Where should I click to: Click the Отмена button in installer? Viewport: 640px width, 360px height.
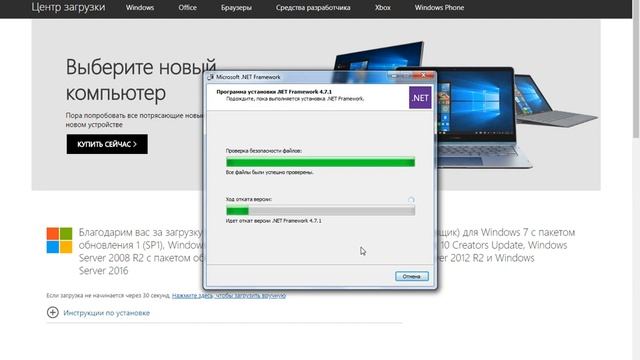411,276
